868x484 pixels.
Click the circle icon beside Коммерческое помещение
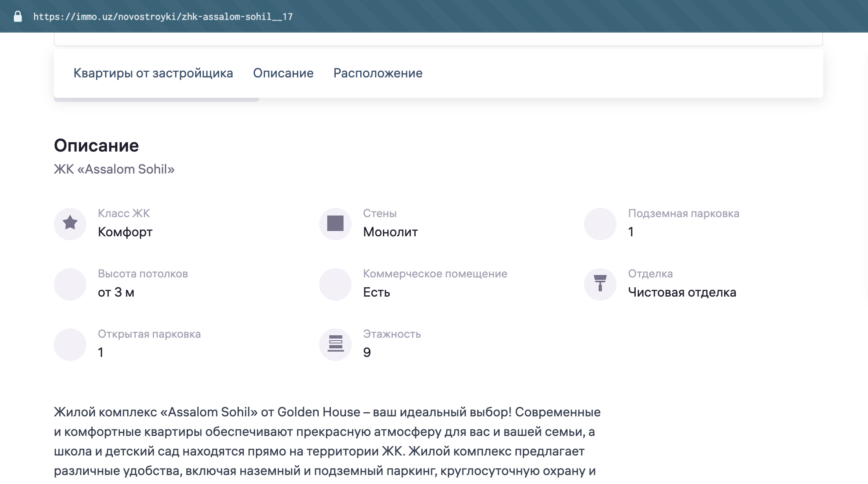coord(335,284)
